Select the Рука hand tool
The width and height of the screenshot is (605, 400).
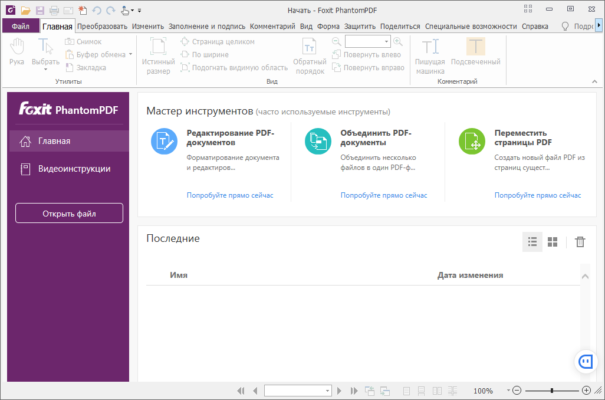17,52
